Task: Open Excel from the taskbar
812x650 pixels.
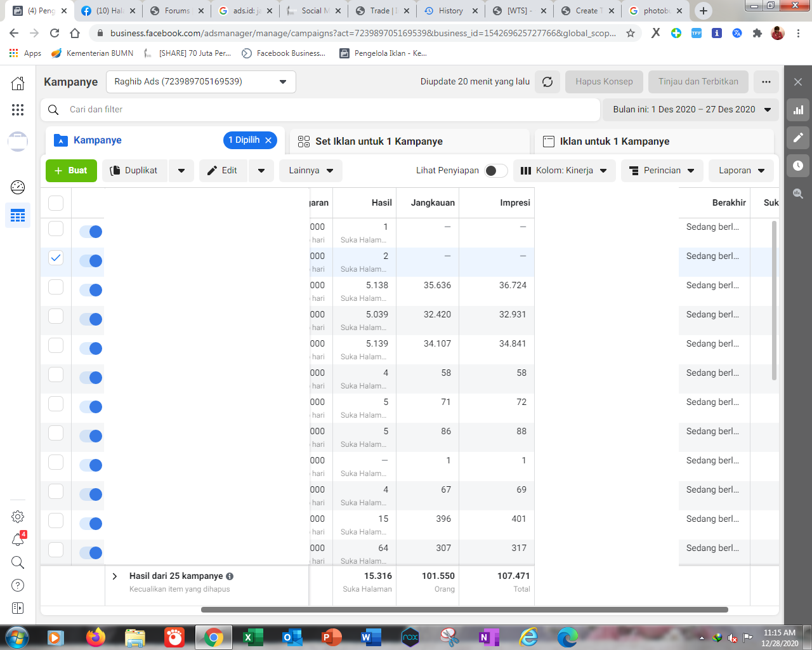Action: point(253,637)
